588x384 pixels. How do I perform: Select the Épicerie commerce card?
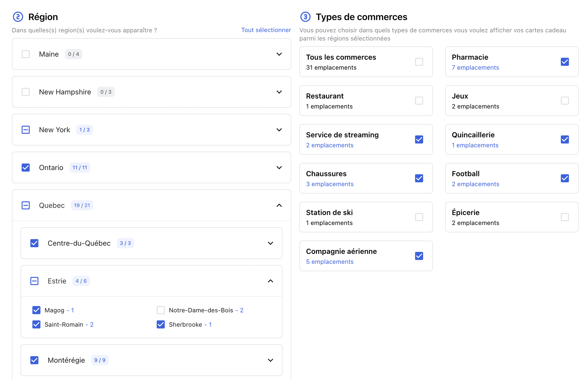click(x=511, y=217)
